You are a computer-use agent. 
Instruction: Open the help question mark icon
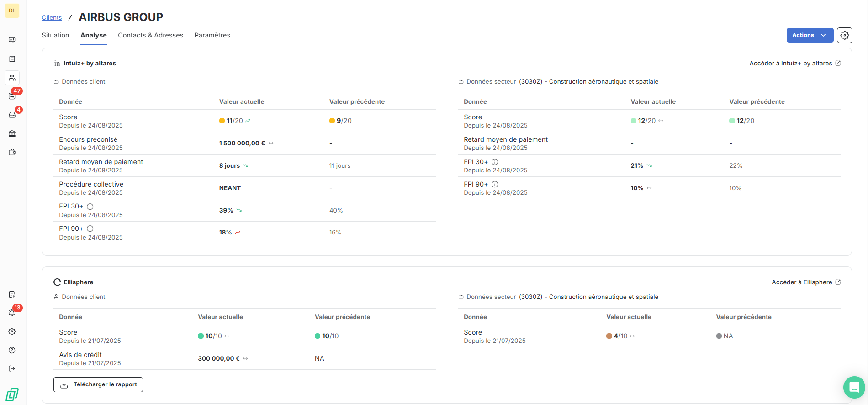(12, 350)
